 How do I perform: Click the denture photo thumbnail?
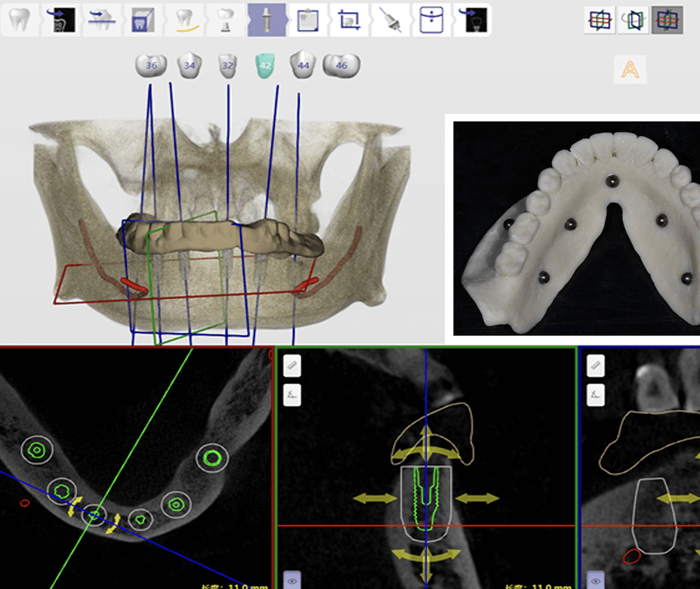576,227
